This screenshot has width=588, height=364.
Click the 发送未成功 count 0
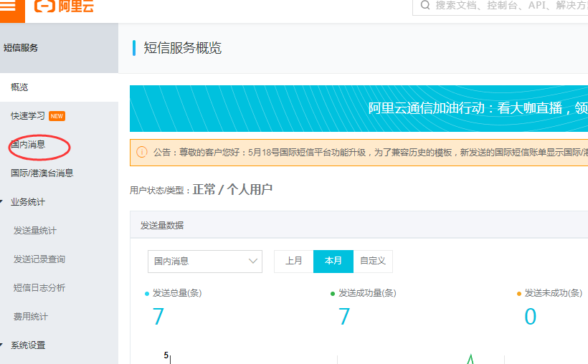[x=530, y=317]
